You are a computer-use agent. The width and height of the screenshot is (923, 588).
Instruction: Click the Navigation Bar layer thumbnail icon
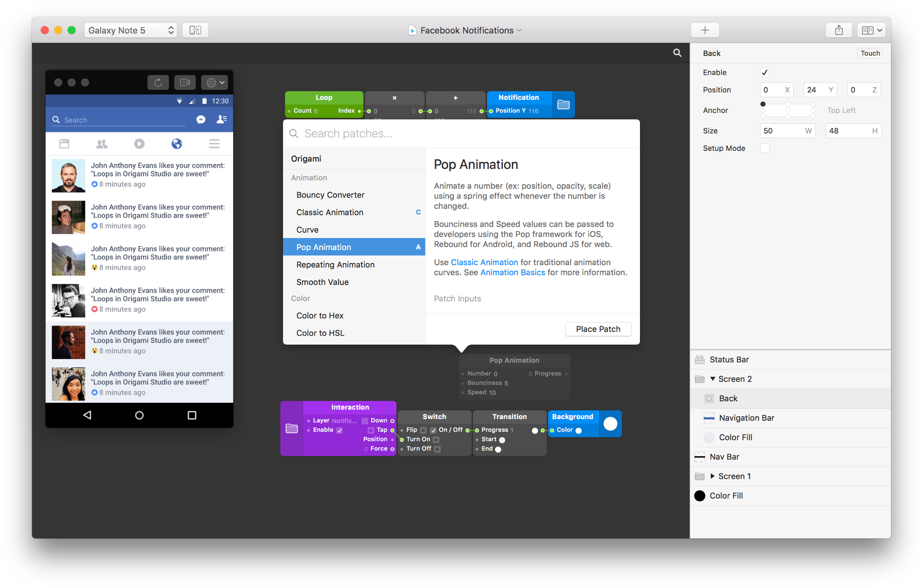pos(709,418)
